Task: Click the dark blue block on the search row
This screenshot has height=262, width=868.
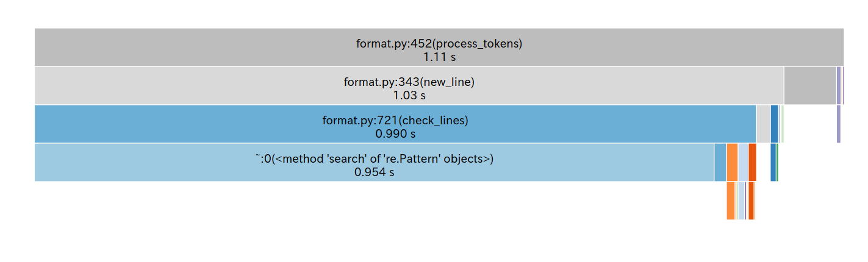Action: coord(773,162)
